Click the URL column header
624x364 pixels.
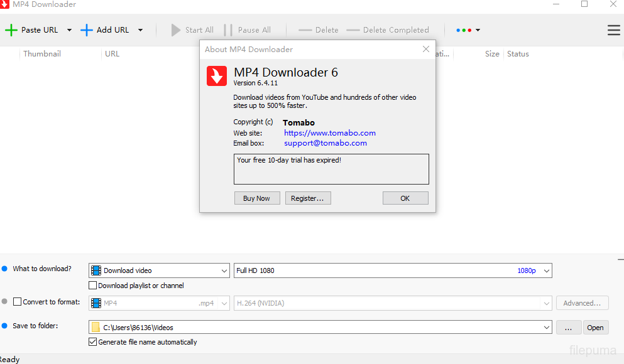pyautogui.click(x=112, y=54)
